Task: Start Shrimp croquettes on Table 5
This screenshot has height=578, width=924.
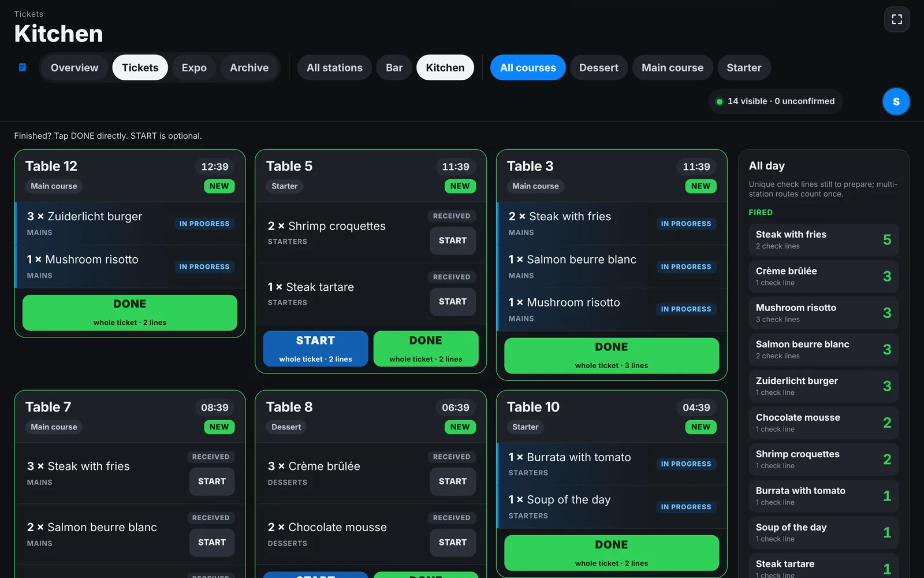Action: pyautogui.click(x=453, y=240)
